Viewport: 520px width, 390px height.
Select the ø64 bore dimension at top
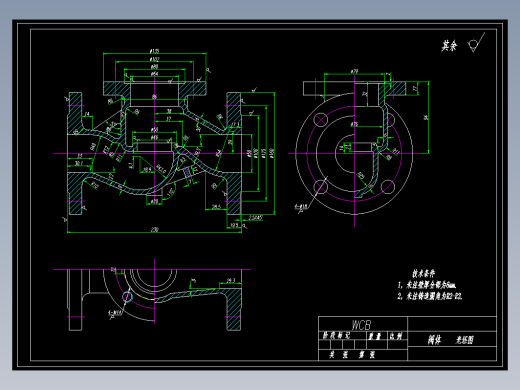coord(154,74)
